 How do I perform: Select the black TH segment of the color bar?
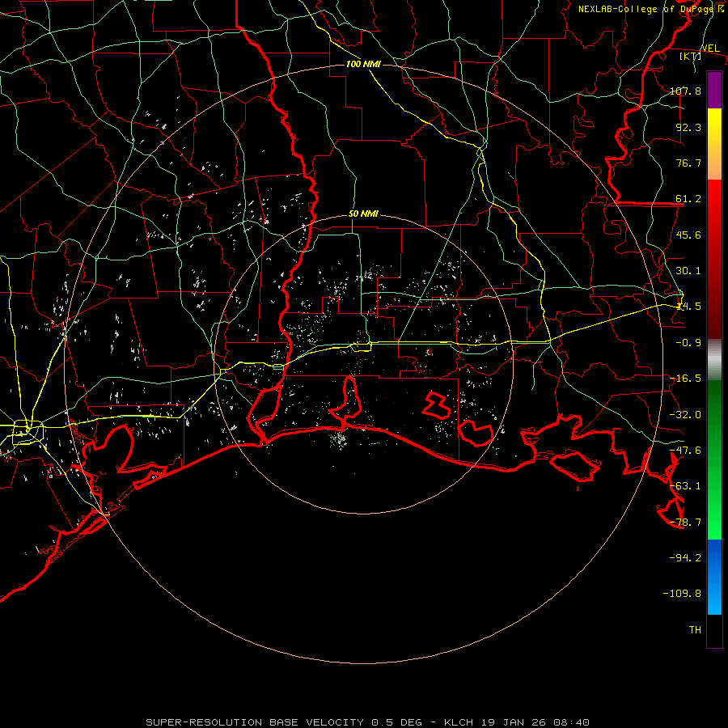714,630
